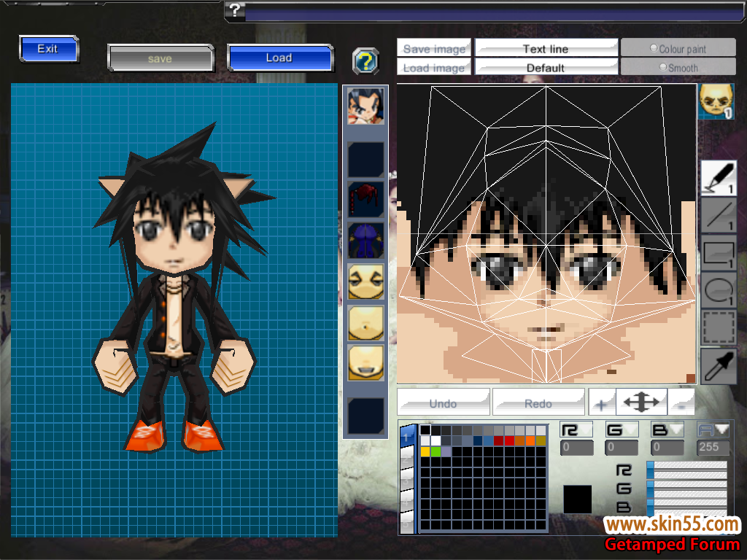Viewport: 747px width, 560px height.
Task: Select the Eyedropper color picker tool
Action: click(719, 366)
